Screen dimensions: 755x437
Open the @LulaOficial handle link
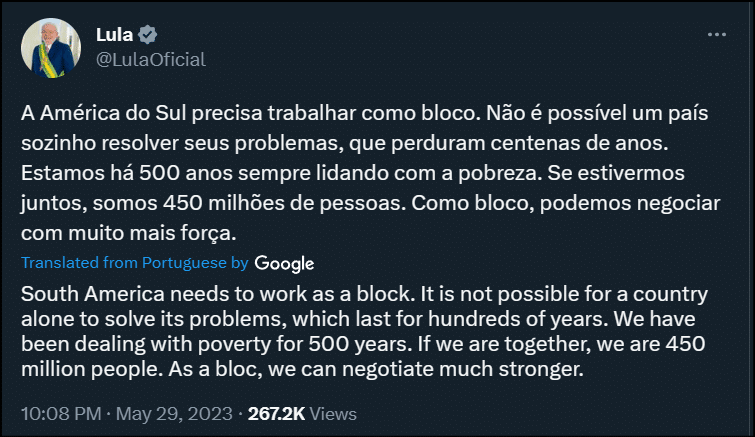(150, 59)
